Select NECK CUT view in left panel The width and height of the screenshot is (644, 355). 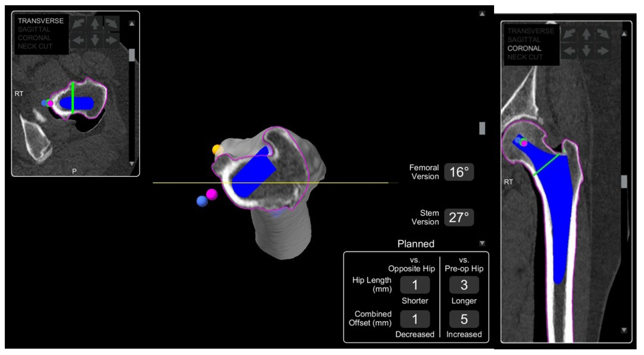click(x=35, y=46)
